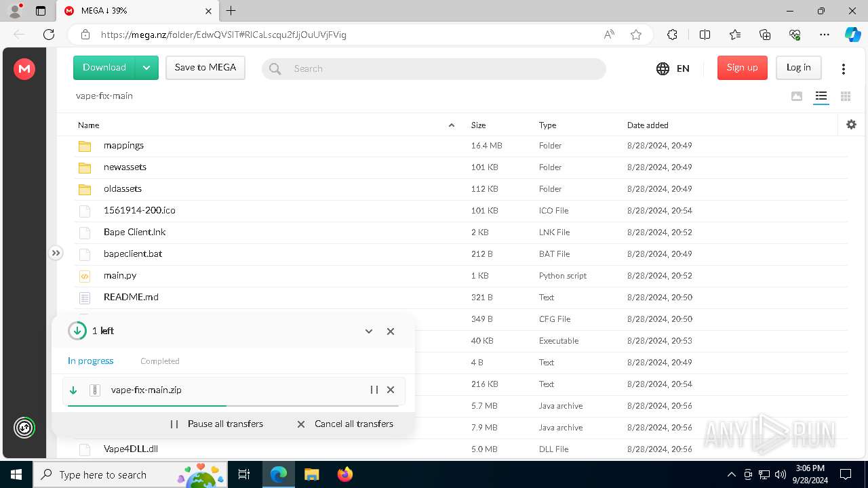
Task: Switch to grid thumbnail view
Action: pyautogui.click(x=846, y=96)
